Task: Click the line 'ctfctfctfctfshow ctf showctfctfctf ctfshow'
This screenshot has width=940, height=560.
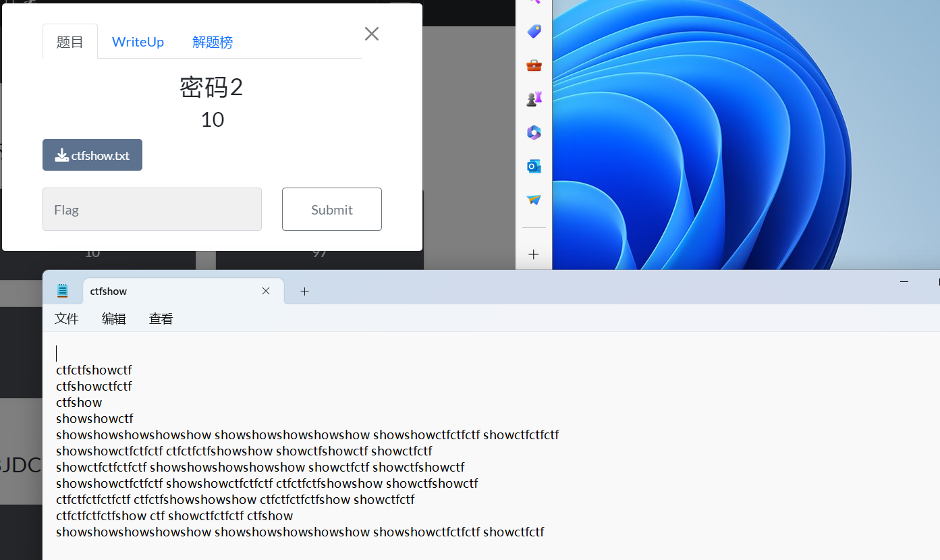Action: tap(175, 516)
